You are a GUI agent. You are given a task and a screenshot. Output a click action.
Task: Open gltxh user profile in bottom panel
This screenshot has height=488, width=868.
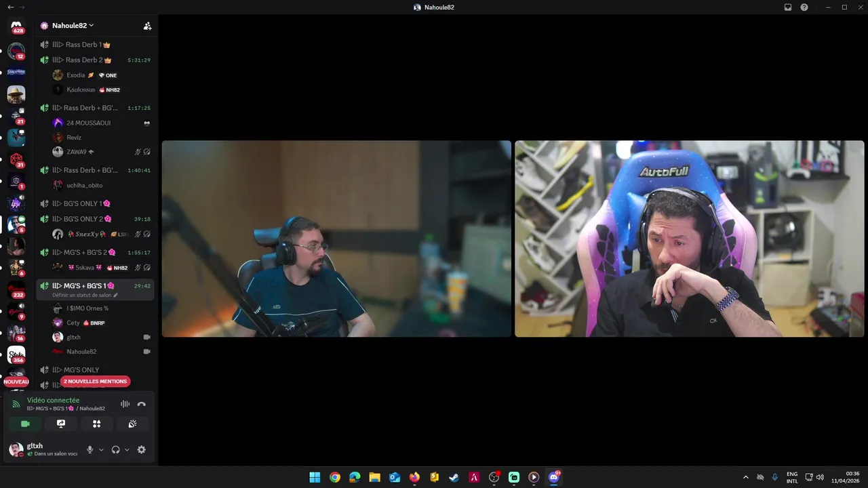(44, 449)
